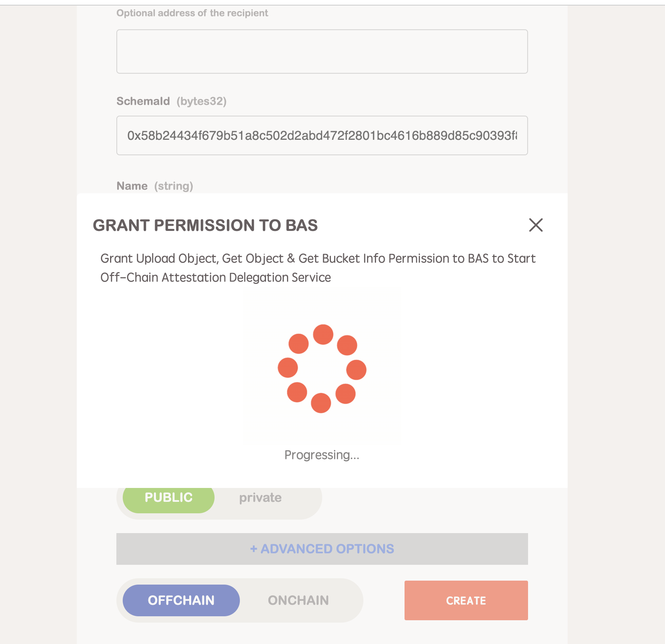
Task: Switch attestation mode to ONCHAIN
Action: pos(298,600)
